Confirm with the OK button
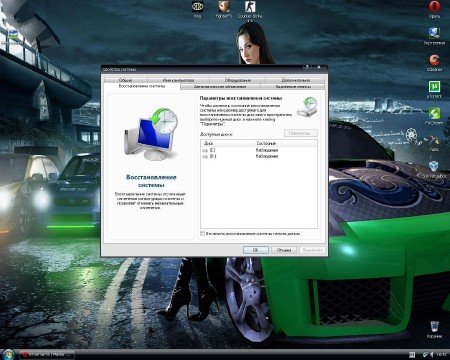The image size is (450, 360). (256, 250)
